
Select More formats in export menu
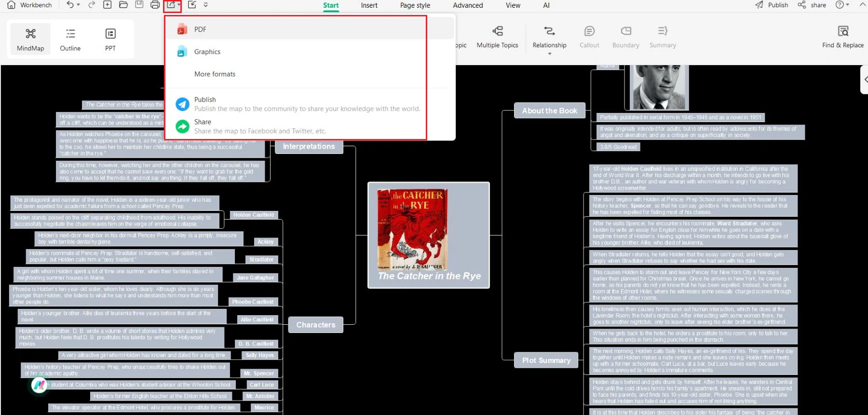[309, 74]
